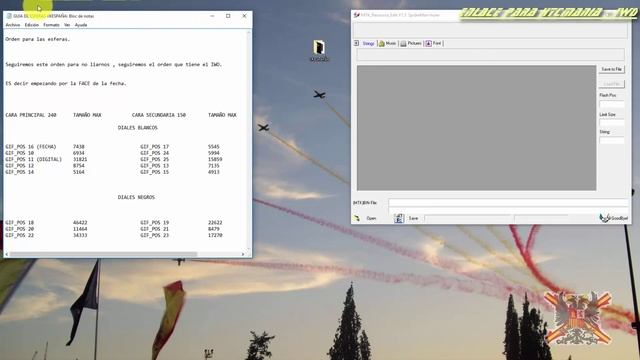Click the gray preview area in MTK Resource Edit
640x360 pixels.
[476, 128]
